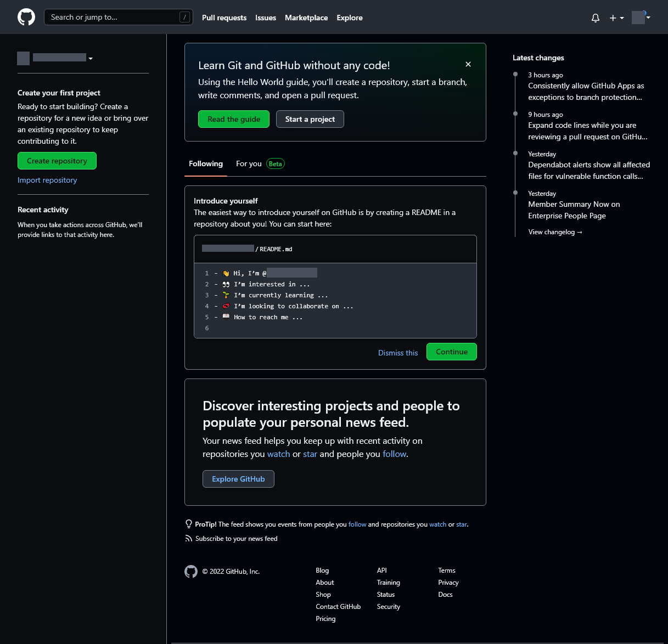The height and width of the screenshot is (644, 668).
Task: Click watch link in the ProTip line
Action: click(438, 524)
